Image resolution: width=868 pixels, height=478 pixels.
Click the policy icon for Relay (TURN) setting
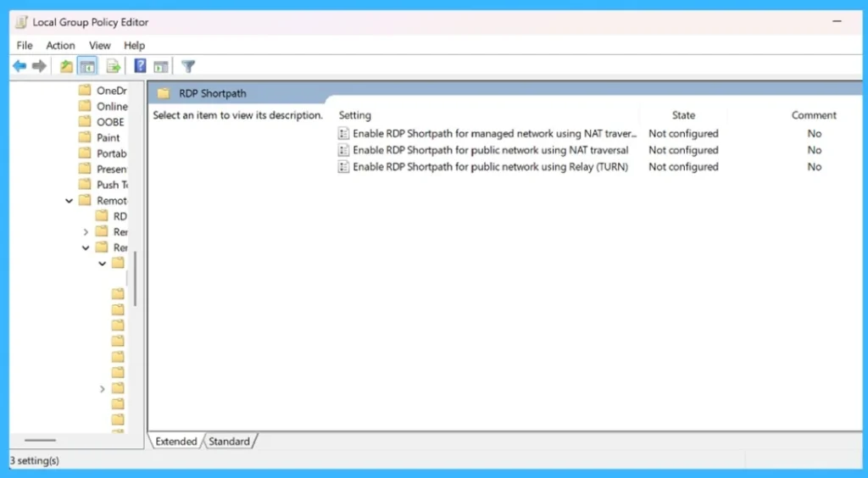click(x=344, y=166)
